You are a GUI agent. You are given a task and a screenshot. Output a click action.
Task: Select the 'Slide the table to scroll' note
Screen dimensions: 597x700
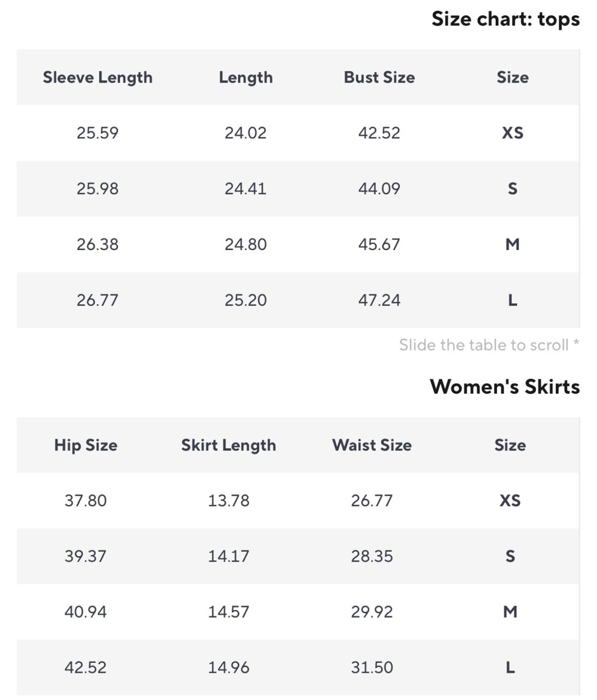[x=489, y=345]
